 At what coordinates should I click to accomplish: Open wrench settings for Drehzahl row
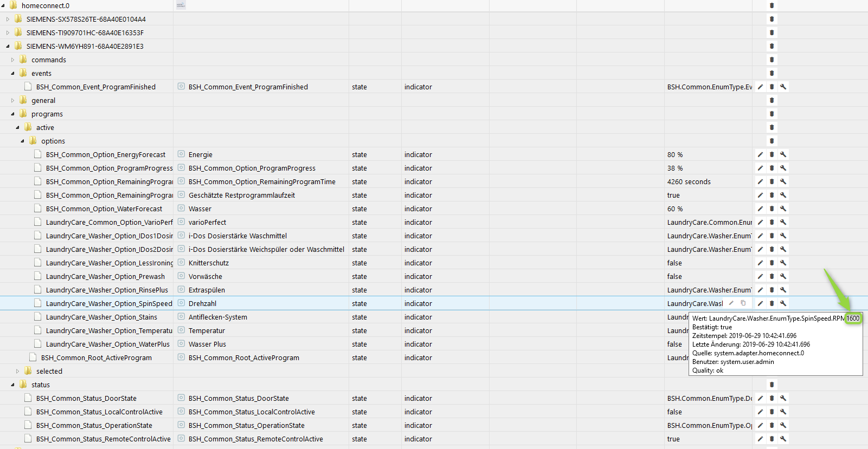click(783, 303)
